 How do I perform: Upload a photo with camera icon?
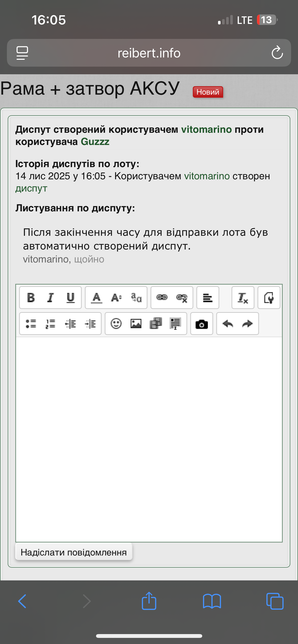[x=202, y=324]
